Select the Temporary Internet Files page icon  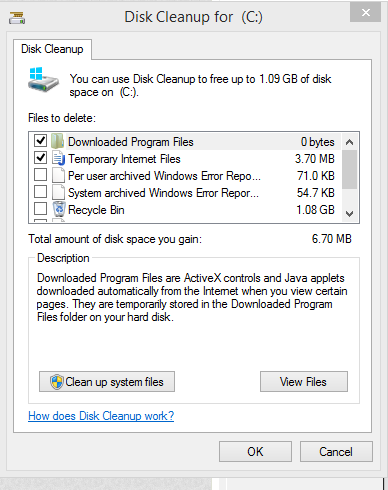pyautogui.click(x=58, y=158)
